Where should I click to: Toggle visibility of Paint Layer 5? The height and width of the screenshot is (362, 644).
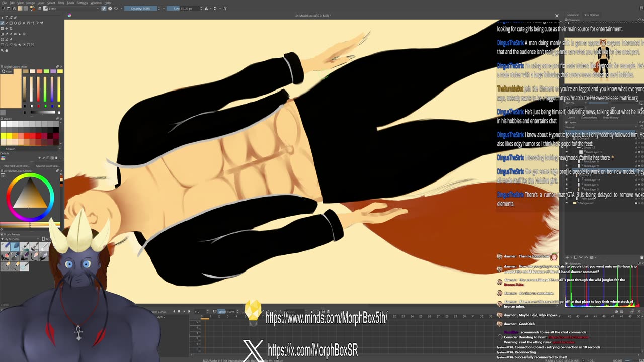567,185
